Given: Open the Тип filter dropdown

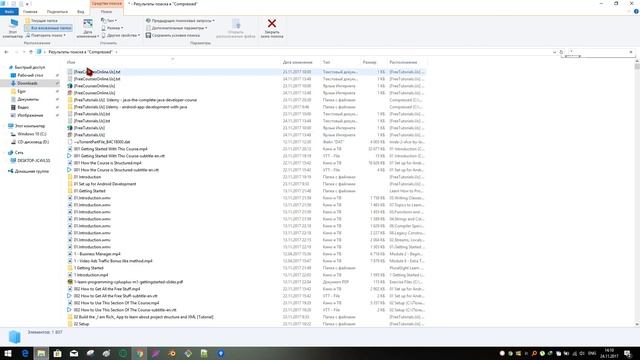Looking at the screenshot, I should tap(109, 20).
